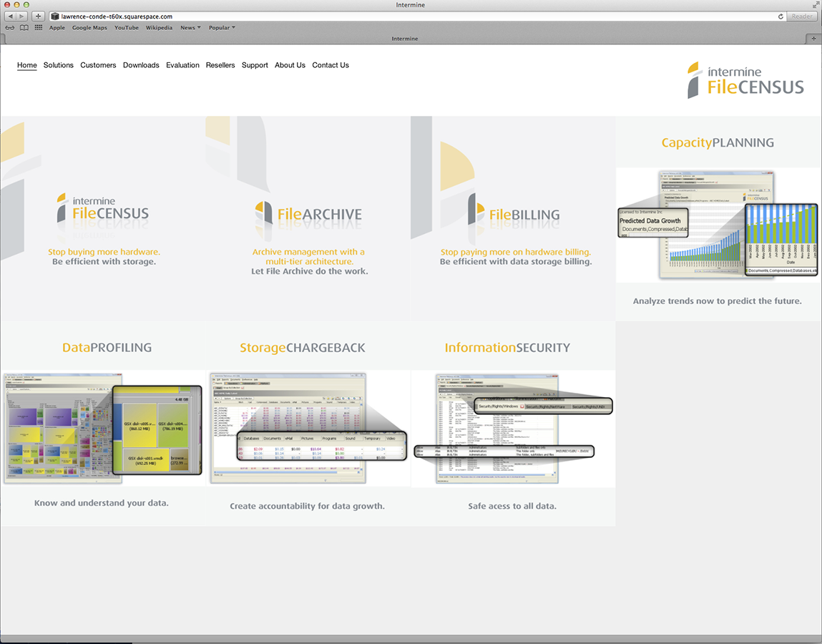
Task: Select 'Create accountability for data growth.' caption
Action: tap(307, 506)
